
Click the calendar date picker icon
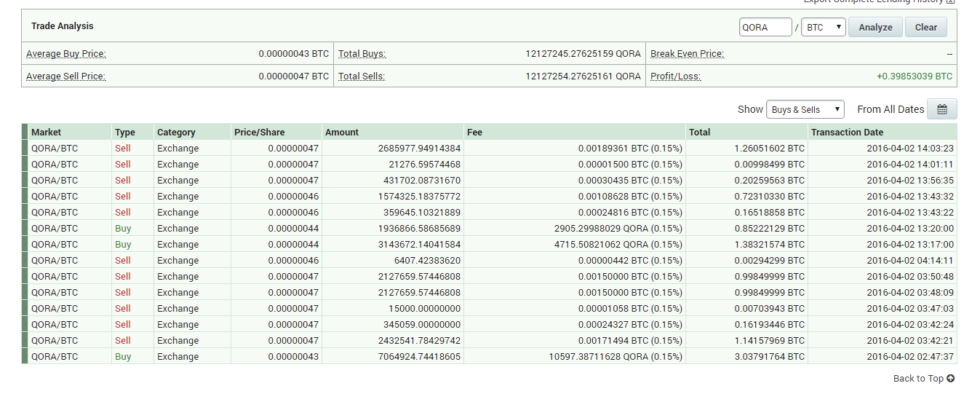click(942, 109)
